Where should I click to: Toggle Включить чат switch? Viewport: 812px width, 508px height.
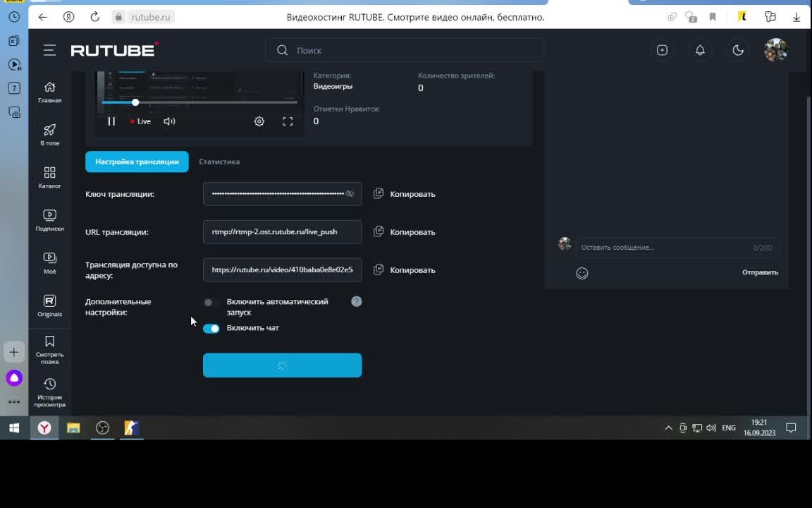[211, 328]
